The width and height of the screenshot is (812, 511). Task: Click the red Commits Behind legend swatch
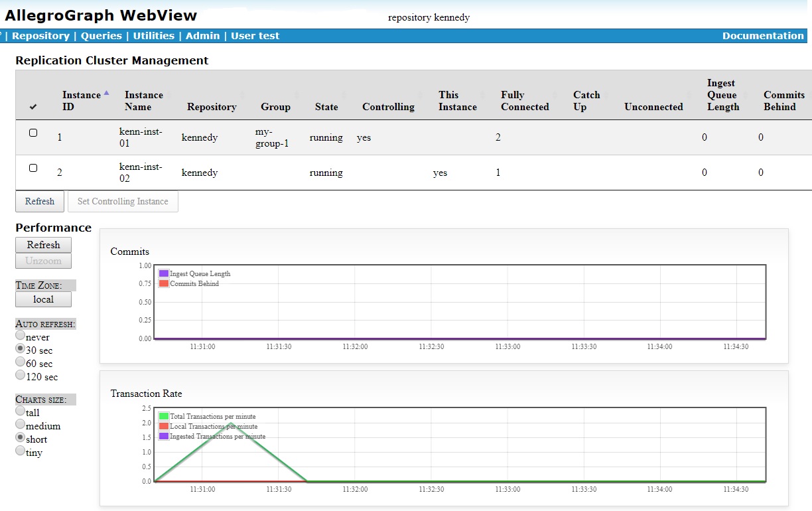163,283
